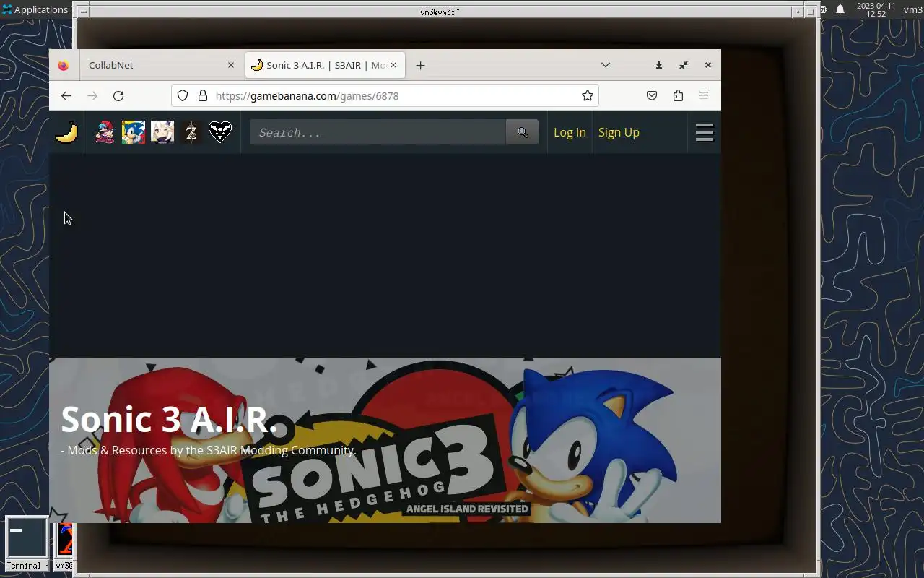Screen dimensions: 924x578
Task: Open the Sonic game icon in navbar
Action: (134, 132)
